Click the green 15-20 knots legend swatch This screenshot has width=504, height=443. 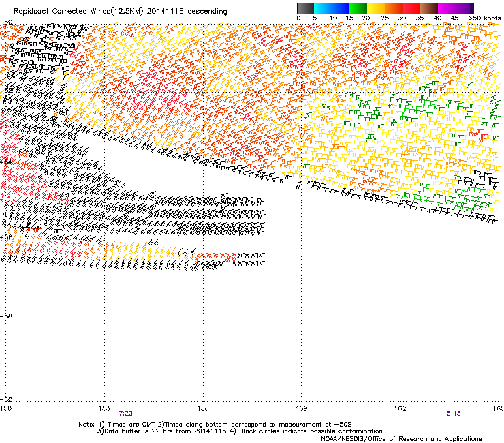click(358, 8)
